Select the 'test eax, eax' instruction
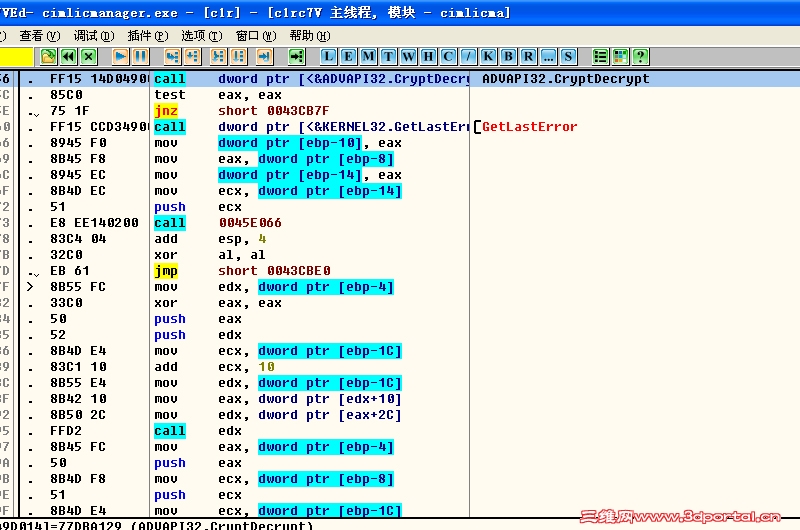This screenshot has width=800, height=530. 218,95
